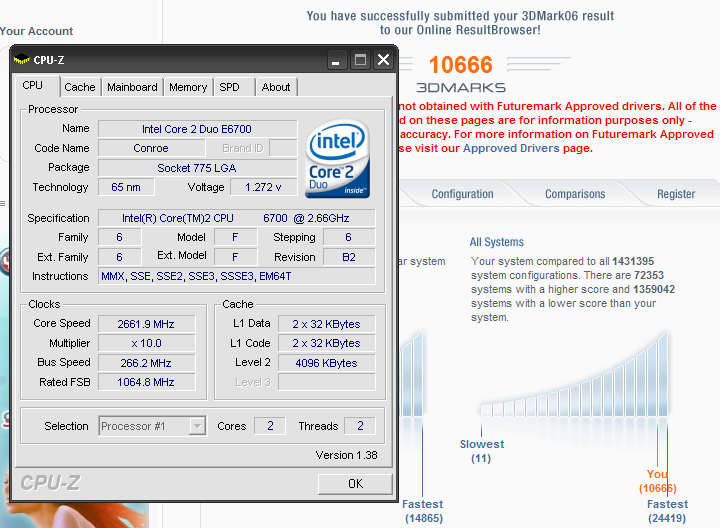
Task: Click the Package value Socket 775 LGA
Action: 197,168
